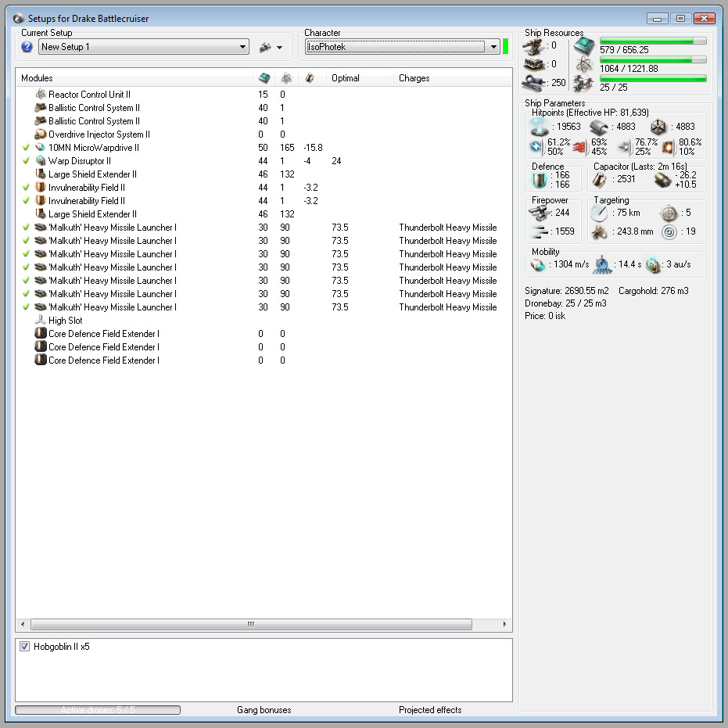Open the dropdown arrow beside the setup tools icon

(x=279, y=48)
